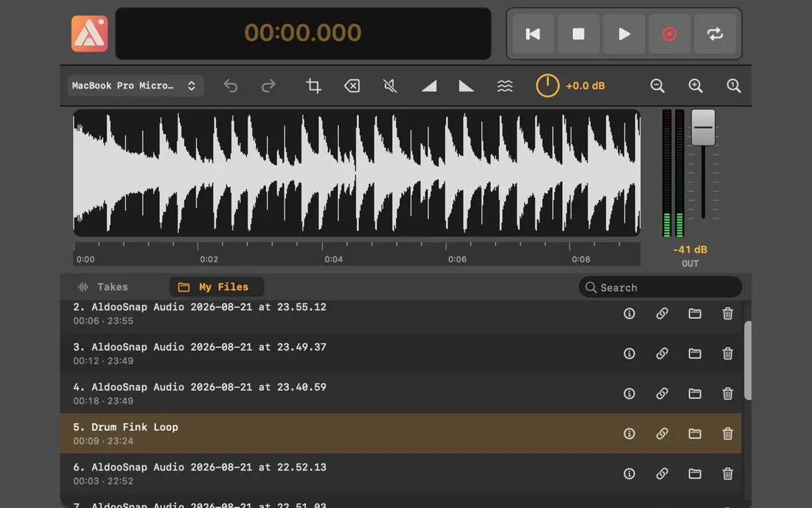Reveal file 23.40.59 in folder
Viewport: 812px width, 508px height.
pos(695,393)
